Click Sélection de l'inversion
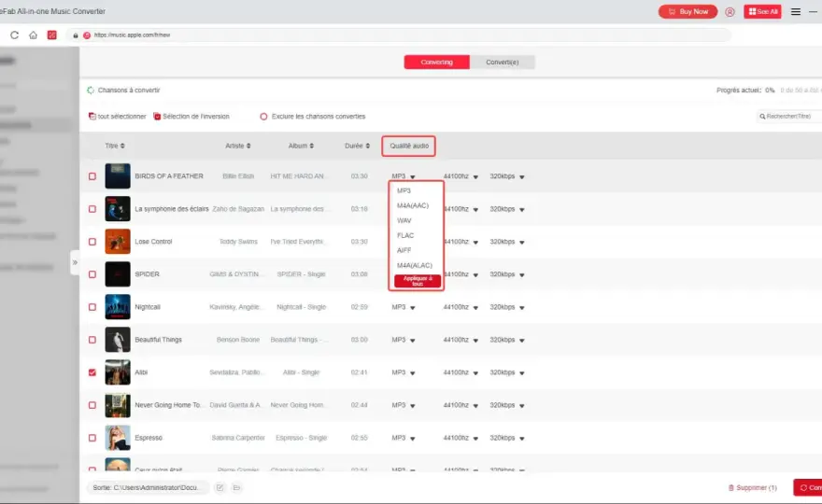Screen dimensions: 822x504 [x=191, y=117]
